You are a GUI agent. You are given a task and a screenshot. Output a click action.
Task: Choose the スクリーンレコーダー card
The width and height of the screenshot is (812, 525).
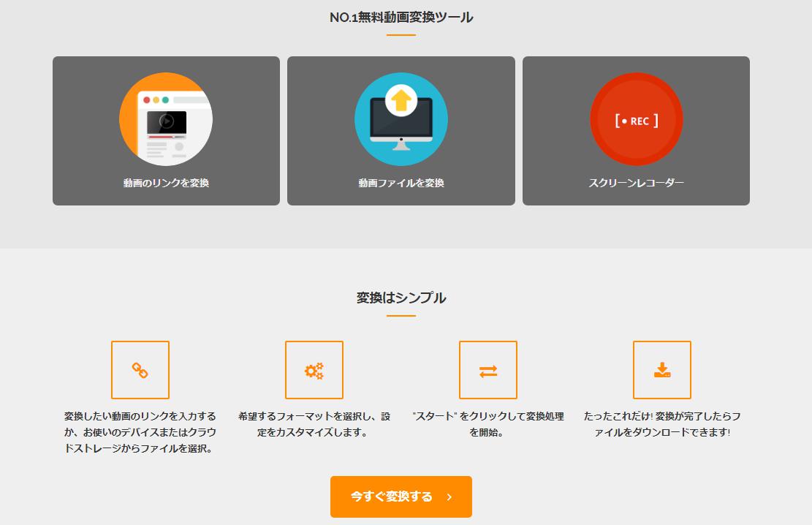pyautogui.click(x=635, y=130)
